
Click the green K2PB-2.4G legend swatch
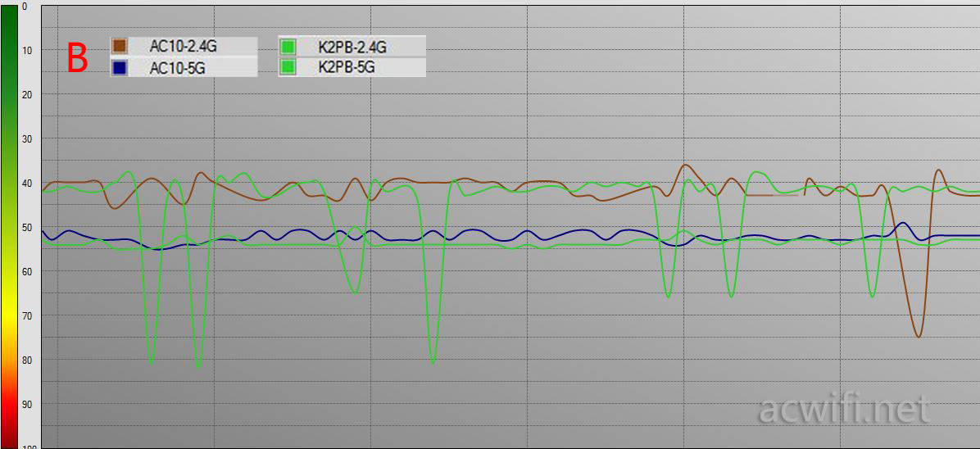coord(288,46)
